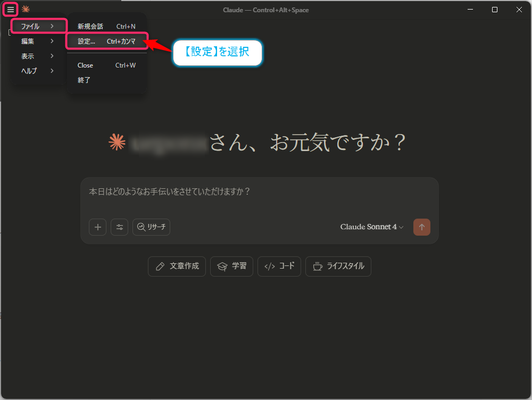532x400 pixels.
Task: Expand the ファイル submenu chevron
Action: 52,26
